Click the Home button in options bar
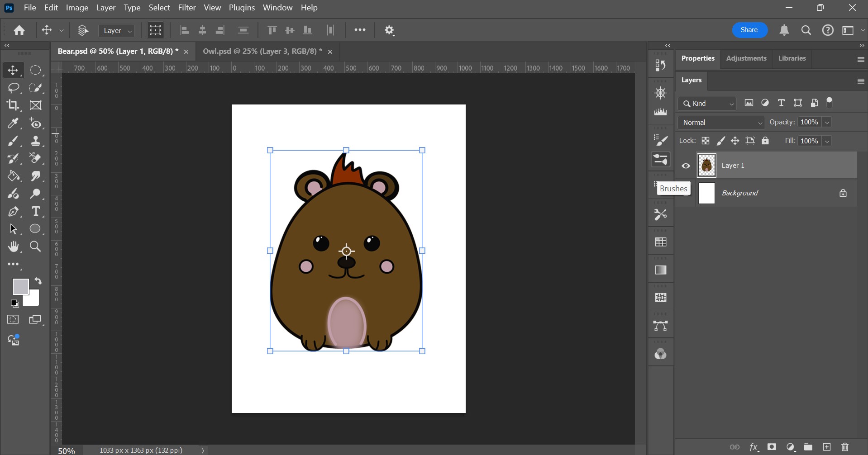 coord(19,30)
